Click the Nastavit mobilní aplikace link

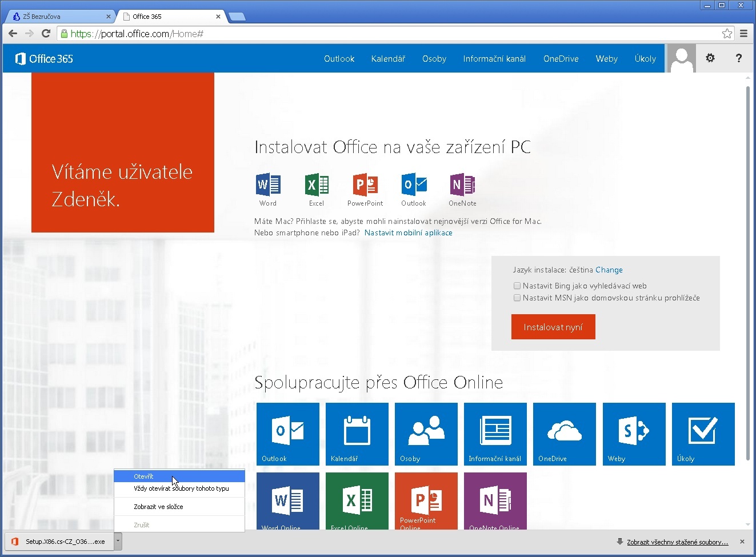pyautogui.click(x=409, y=233)
